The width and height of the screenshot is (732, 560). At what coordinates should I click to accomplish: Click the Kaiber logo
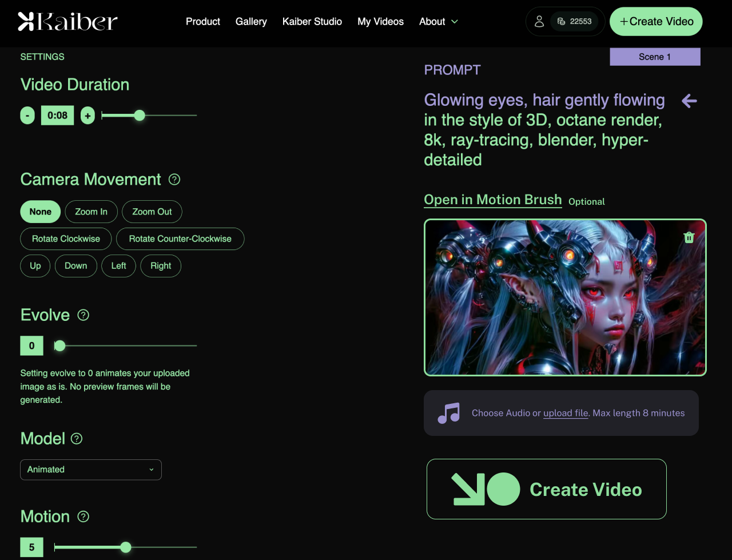point(67,21)
